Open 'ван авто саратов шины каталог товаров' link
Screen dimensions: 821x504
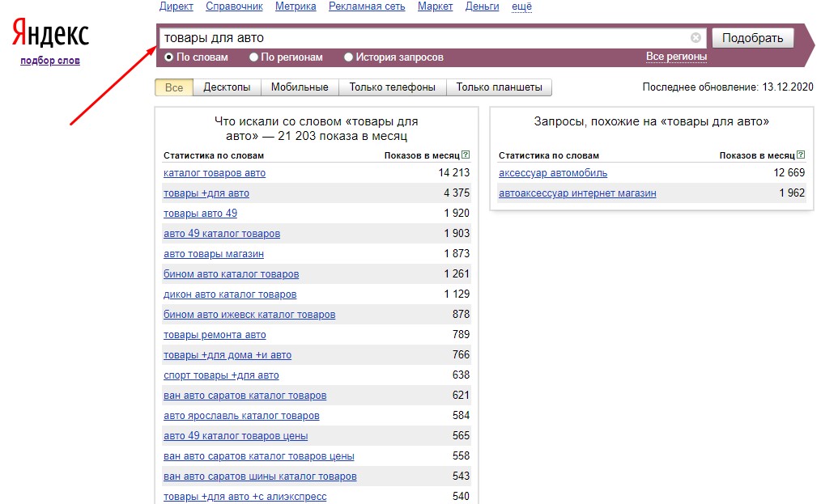(260, 476)
